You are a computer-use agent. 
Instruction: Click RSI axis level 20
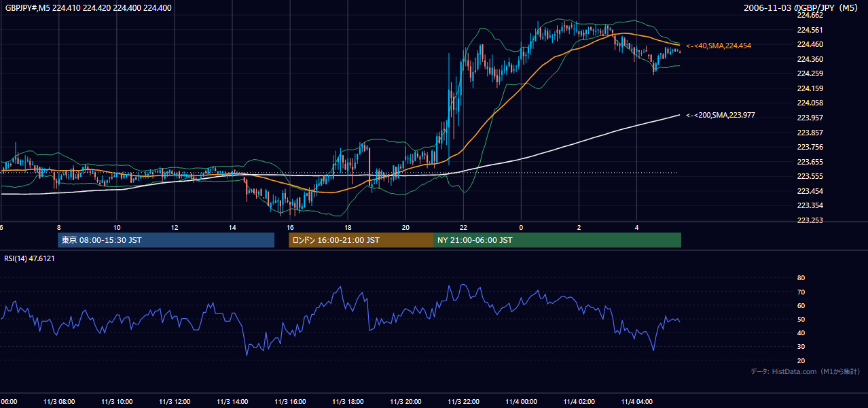(801, 360)
